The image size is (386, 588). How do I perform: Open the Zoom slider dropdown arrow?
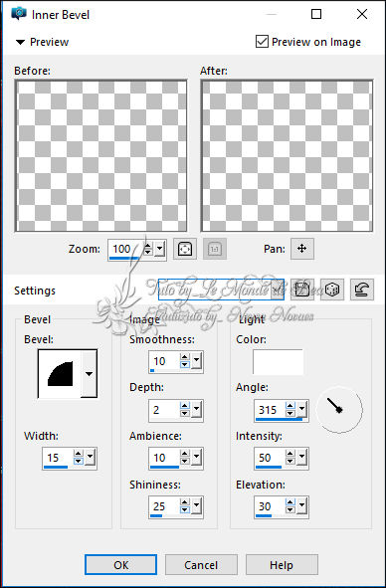tap(160, 249)
